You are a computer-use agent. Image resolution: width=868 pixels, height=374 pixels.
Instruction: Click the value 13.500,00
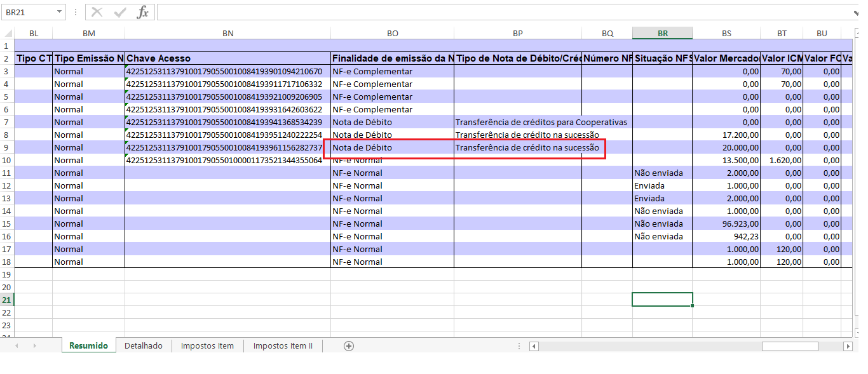tap(726, 160)
